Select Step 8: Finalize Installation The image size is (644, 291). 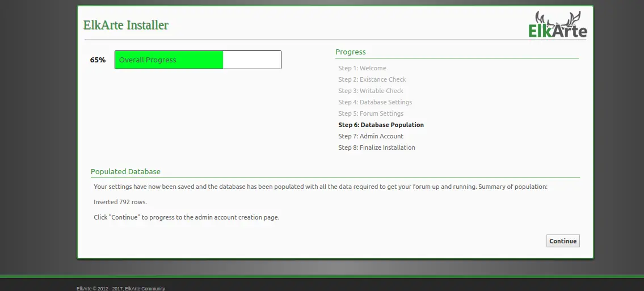coord(377,147)
